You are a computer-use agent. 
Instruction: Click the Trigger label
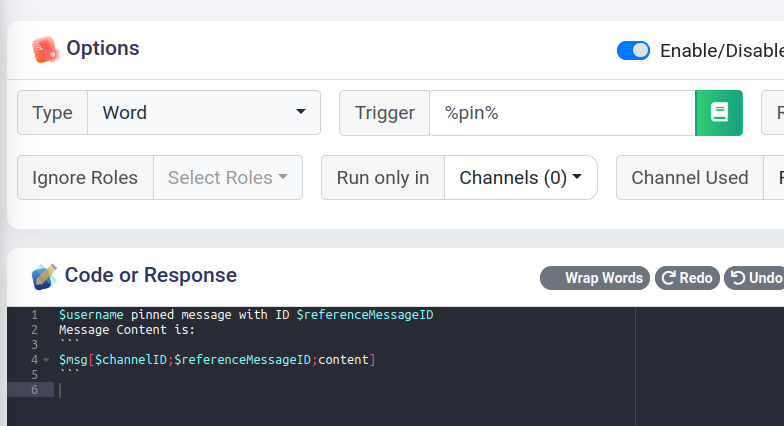coord(384,113)
